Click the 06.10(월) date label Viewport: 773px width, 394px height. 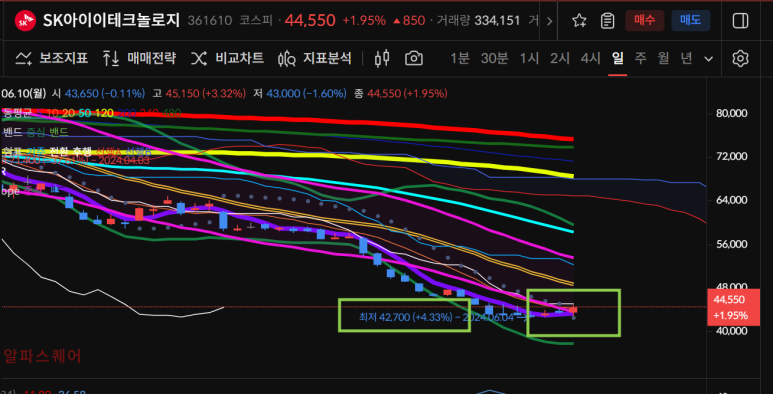tap(24, 93)
